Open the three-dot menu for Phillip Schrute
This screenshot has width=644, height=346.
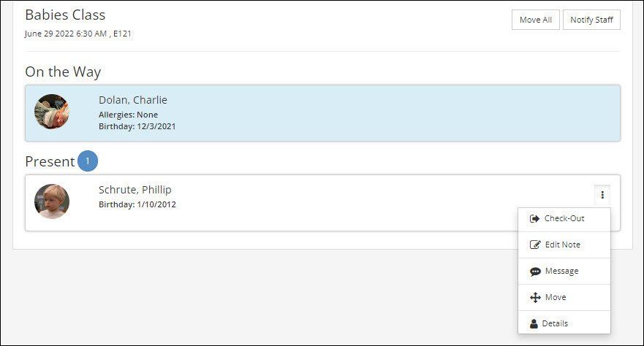tap(602, 195)
